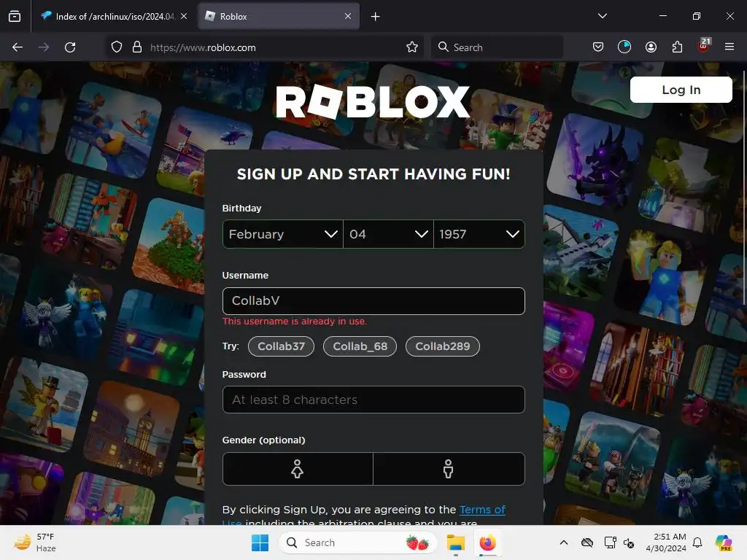Click the Big Ben clock tower thumbnail

tap(133, 429)
